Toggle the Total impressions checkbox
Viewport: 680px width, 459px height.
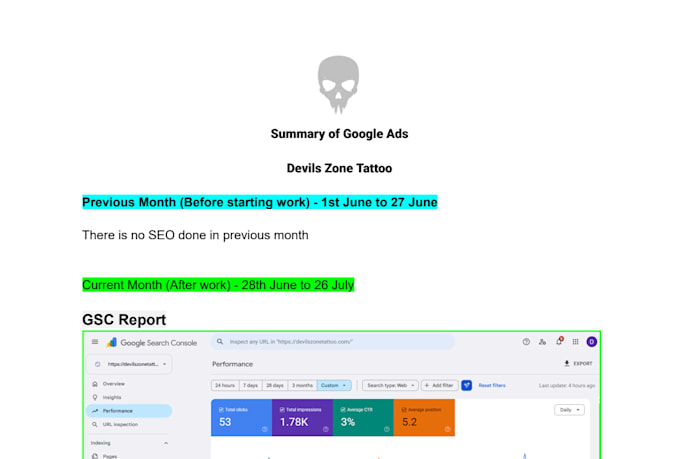point(282,410)
